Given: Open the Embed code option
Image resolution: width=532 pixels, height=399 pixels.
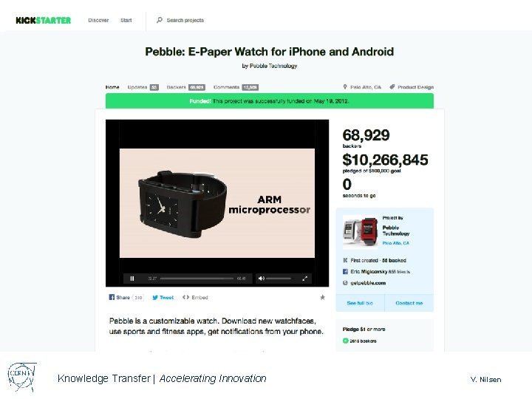Looking at the screenshot, I should point(195,298).
